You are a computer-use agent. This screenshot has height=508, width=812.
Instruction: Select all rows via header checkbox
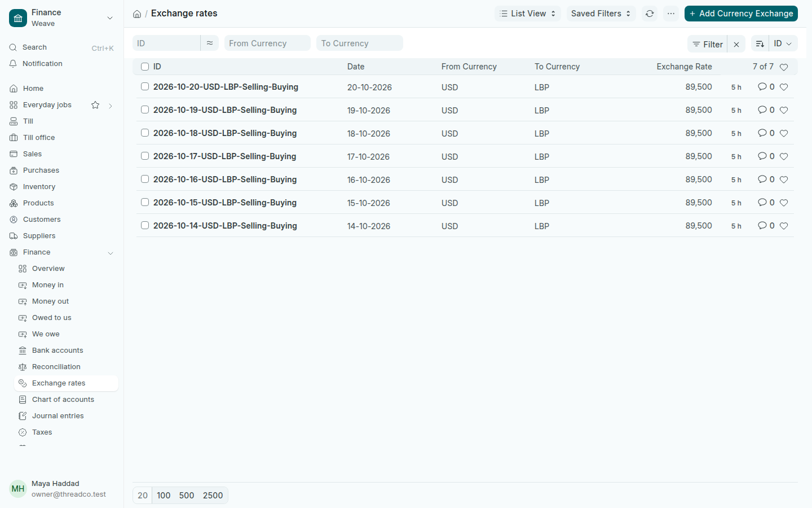pyautogui.click(x=145, y=67)
